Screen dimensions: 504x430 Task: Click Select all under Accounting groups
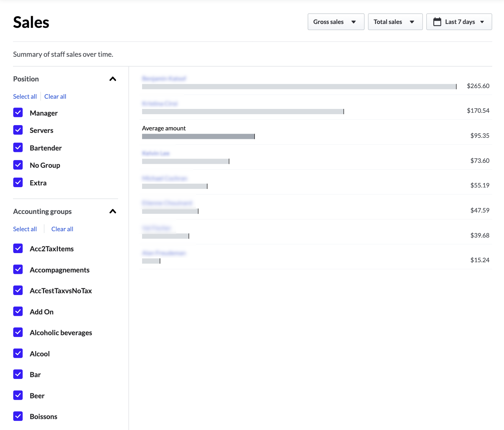tap(25, 229)
